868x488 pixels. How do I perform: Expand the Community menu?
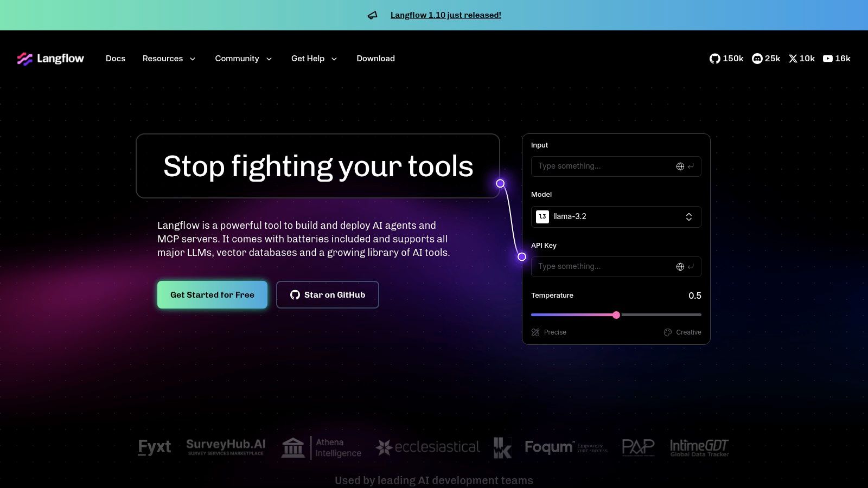point(244,59)
